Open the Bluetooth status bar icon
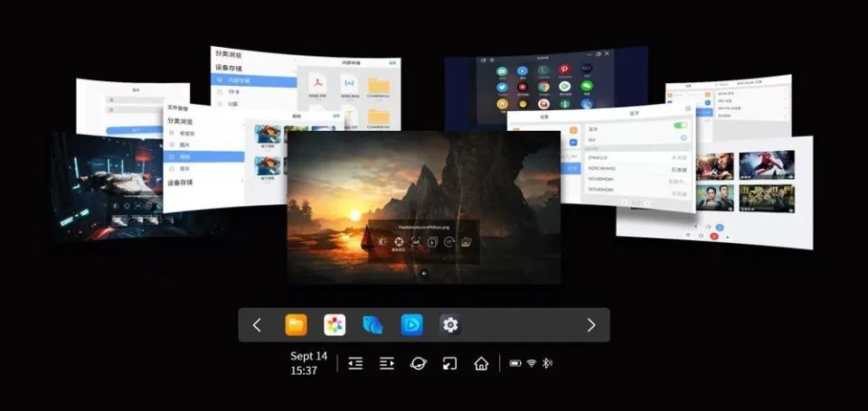Viewport: 868px width, 411px height. pyautogui.click(x=547, y=363)
